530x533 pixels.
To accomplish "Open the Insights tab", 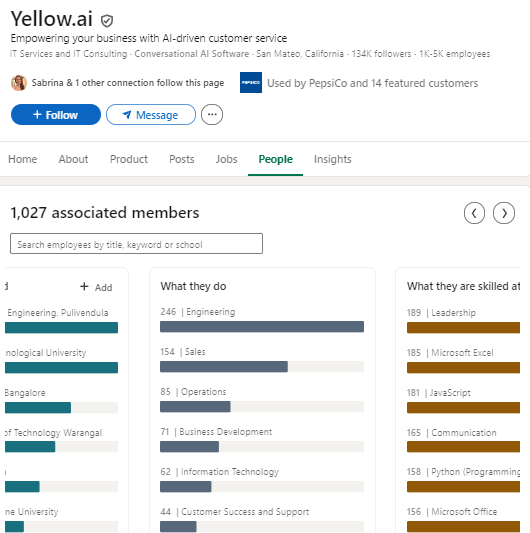I will (x=332, y=159).
